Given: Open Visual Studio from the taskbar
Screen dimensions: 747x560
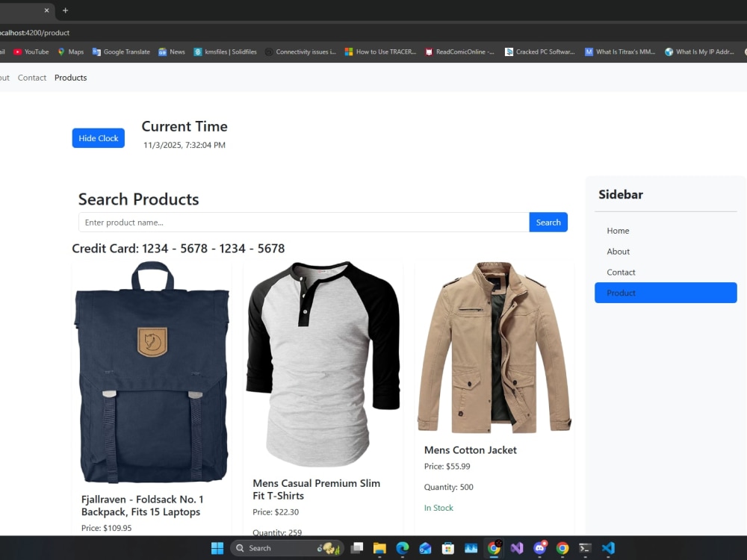Looking at the screenshot, I should click(x=517, y=548).
